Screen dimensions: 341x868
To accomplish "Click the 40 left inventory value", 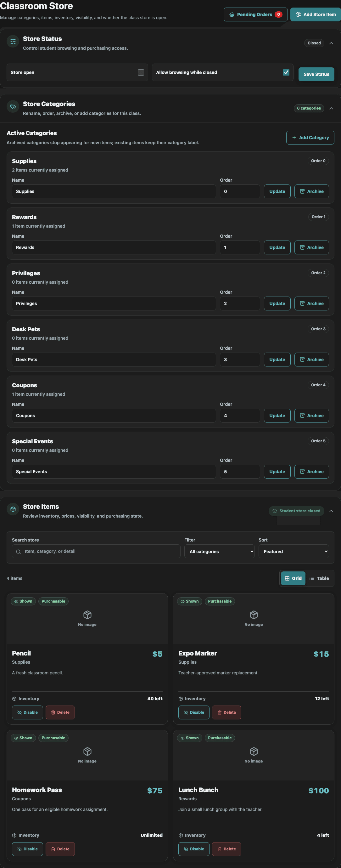I will coord(155,699).
